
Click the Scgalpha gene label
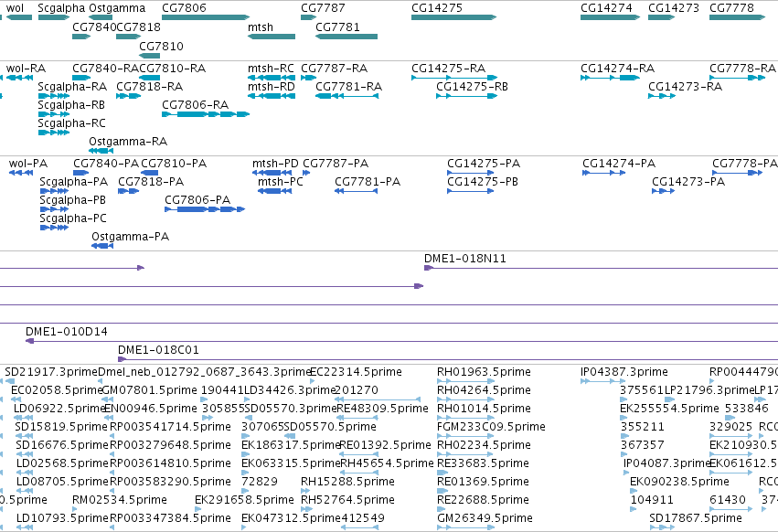pos(61,8)
